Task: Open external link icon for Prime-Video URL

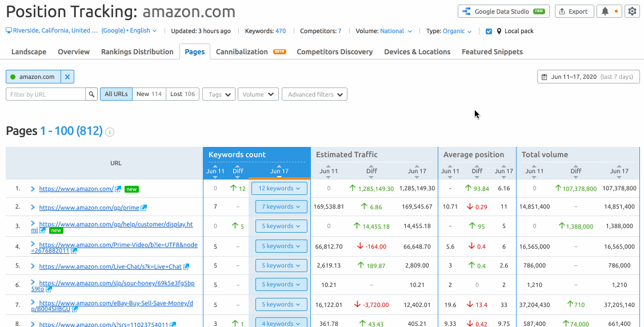Action: click(74, 250)
